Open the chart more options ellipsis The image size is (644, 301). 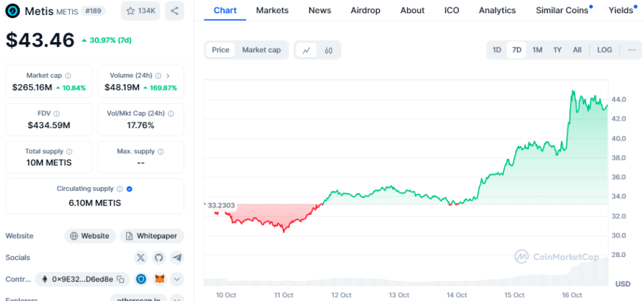point(631,50)
